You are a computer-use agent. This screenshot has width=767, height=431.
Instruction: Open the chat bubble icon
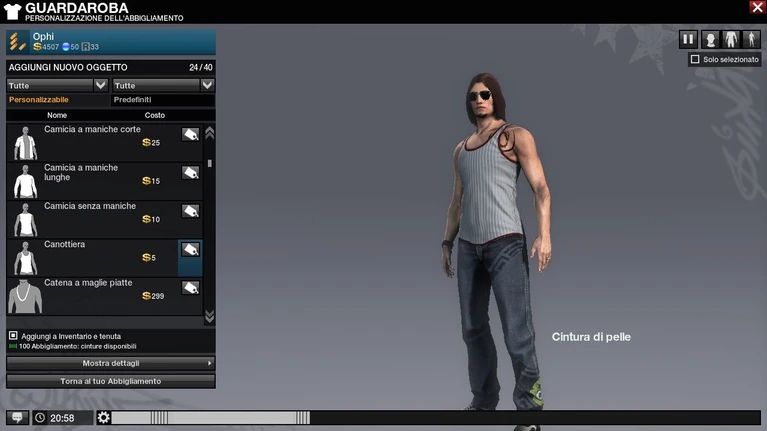(17, 418)
